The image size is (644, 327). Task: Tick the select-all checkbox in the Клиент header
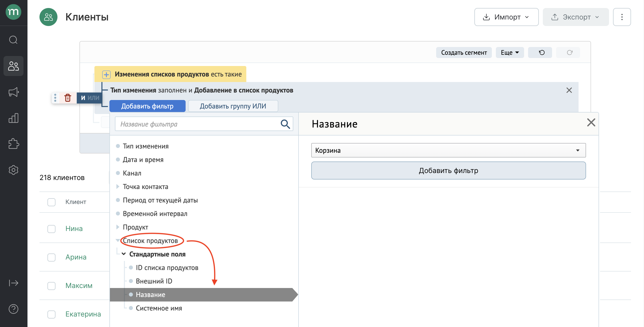coord(51,202)
